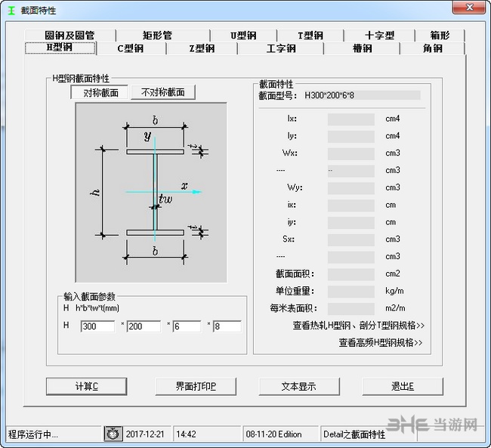The image size is (491, 448).
Task: Open 查看高频H型钢规格 link
Action: tap(381, 342)
